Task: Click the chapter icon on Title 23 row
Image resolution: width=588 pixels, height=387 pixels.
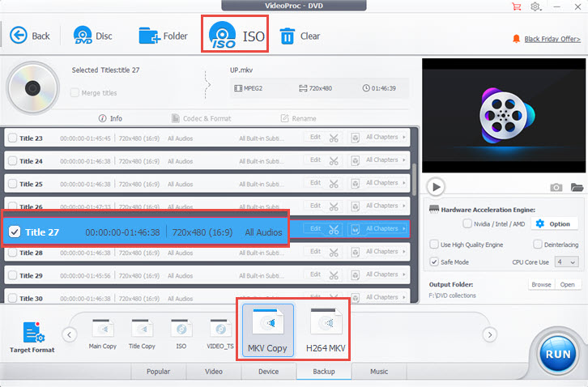Action: tap(355, 138)
